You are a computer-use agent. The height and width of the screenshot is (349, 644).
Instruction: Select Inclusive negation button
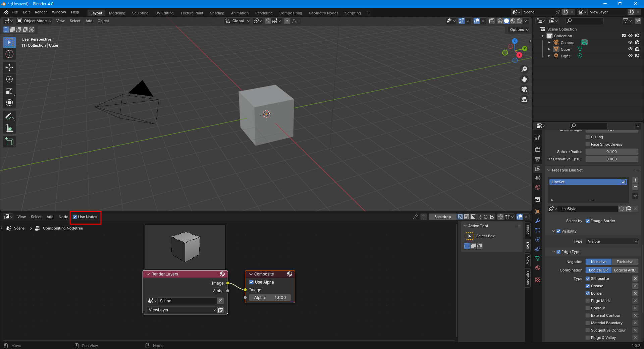(598, 262)
